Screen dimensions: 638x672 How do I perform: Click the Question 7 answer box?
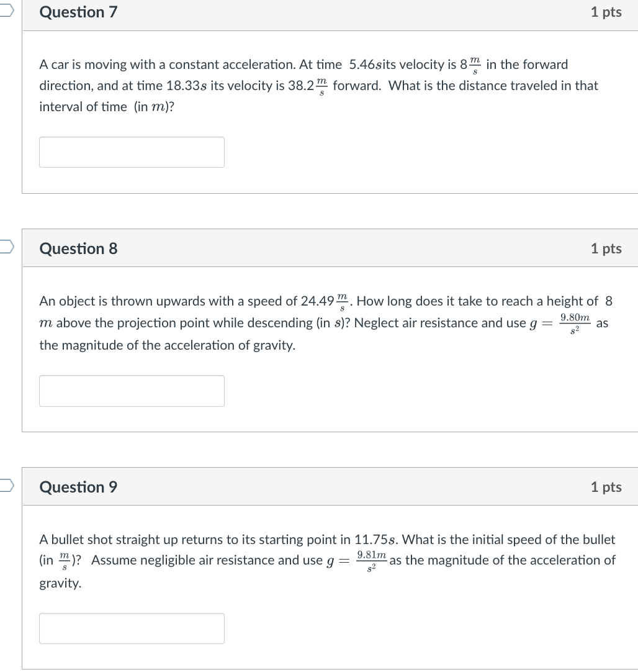point(132,152)
